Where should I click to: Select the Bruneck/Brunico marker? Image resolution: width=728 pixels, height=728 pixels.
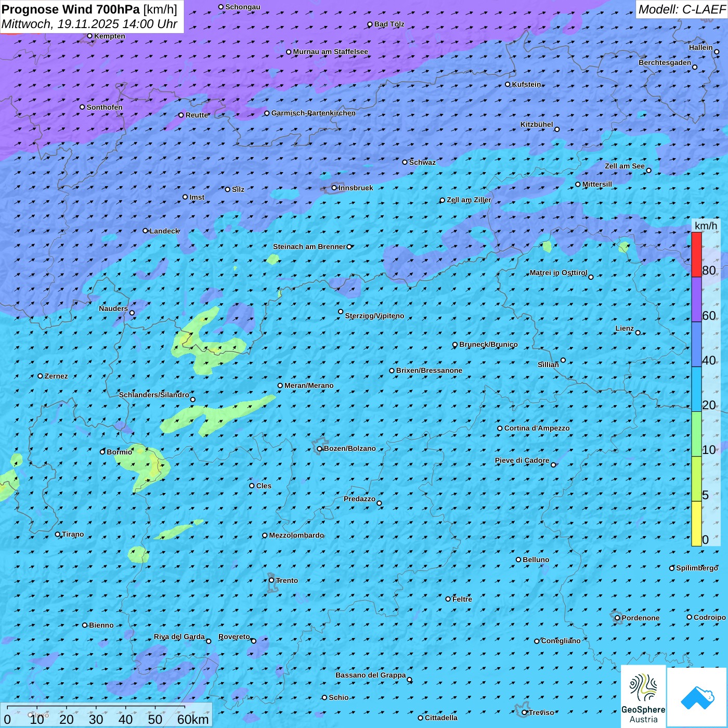[455, 345]
